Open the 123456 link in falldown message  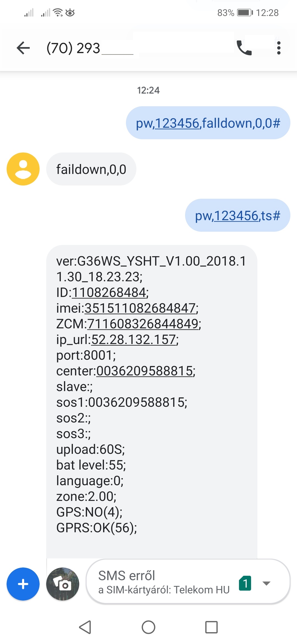(x=177, y=123)
